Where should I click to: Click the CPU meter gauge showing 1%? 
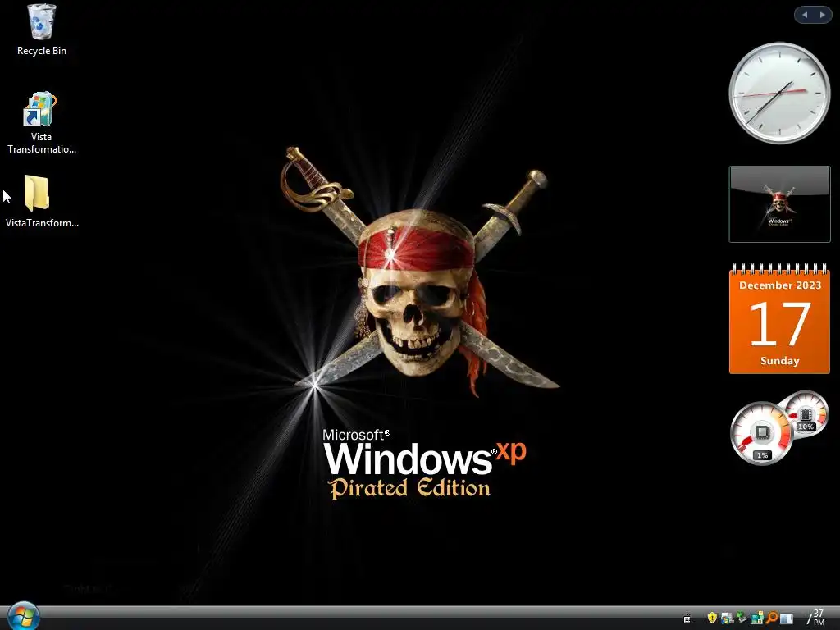pyautogui.click(x=761, y=433)
